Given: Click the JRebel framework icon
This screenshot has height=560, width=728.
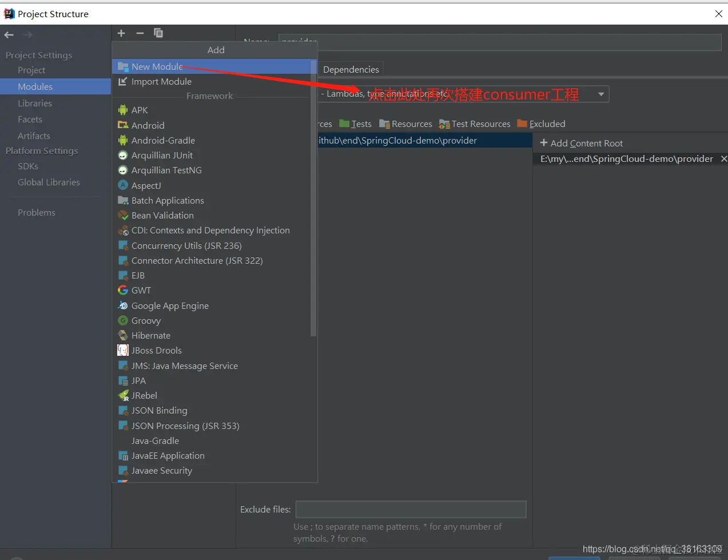Looking at the screenshot, I should pos(122,395).
